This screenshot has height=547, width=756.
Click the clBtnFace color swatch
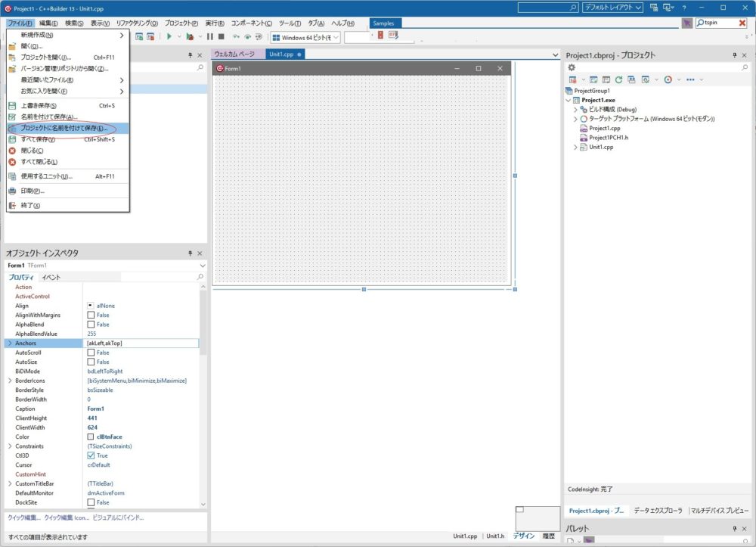(x=91, y=437)
